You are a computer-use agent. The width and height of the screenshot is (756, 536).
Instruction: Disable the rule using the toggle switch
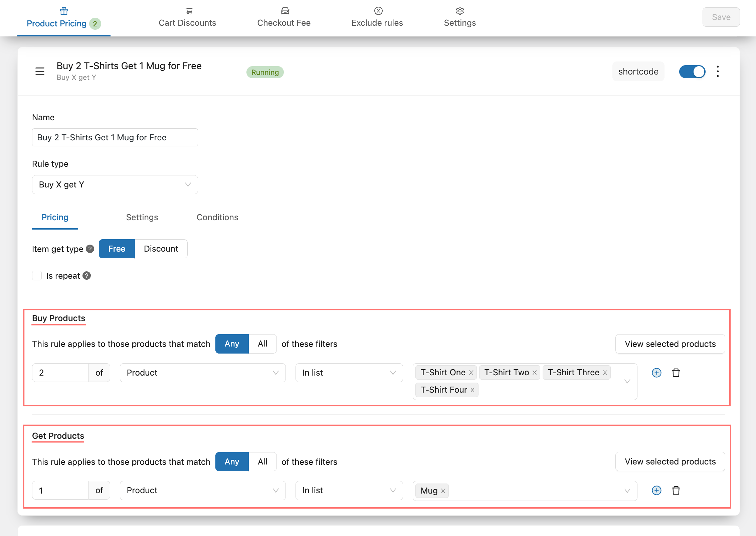[x=692, y=72]
